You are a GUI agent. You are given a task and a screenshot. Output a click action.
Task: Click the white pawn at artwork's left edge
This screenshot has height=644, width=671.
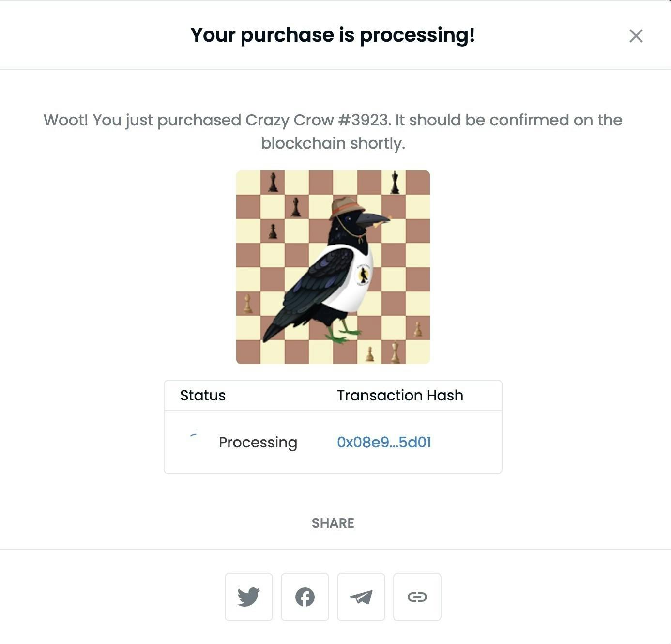click(x=247, y=304)
